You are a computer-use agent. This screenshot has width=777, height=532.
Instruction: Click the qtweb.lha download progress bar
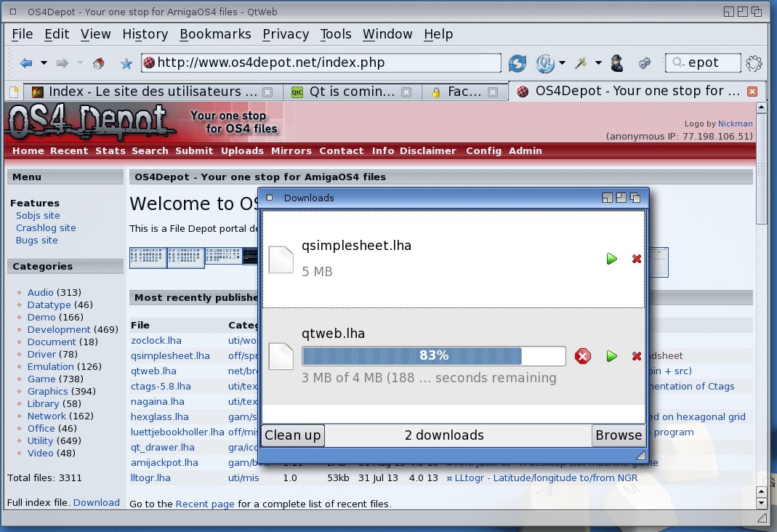click(433, 356)
